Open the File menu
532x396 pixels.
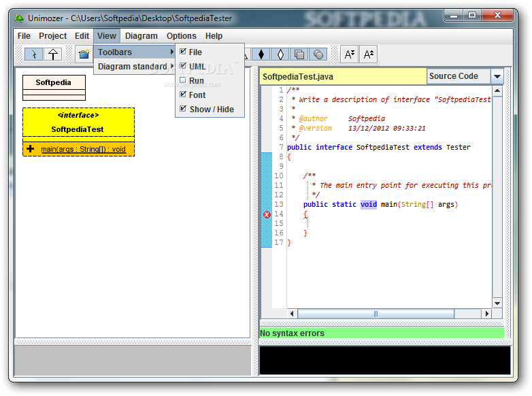point(24,36)
